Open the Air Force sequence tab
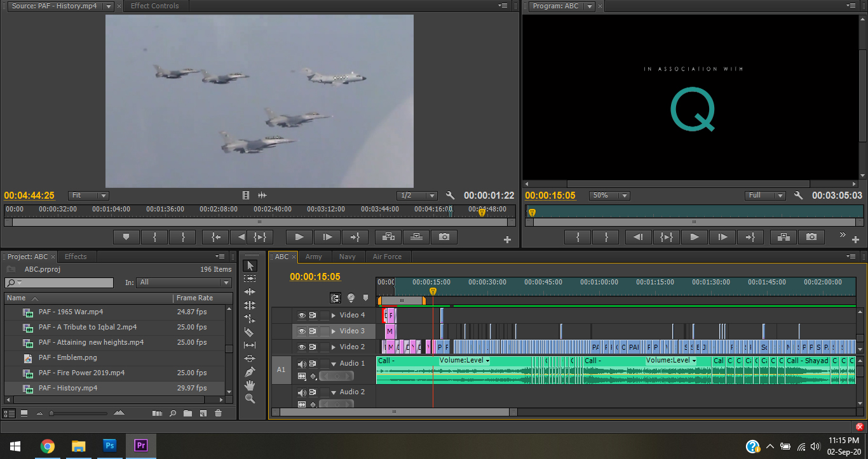 coord(387,256)
